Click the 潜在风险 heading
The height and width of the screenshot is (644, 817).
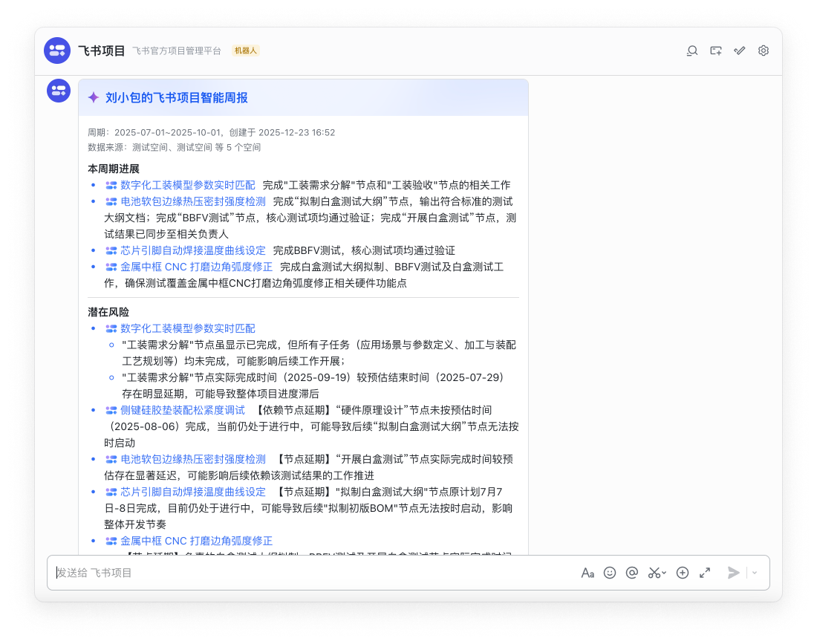point(108,312)
